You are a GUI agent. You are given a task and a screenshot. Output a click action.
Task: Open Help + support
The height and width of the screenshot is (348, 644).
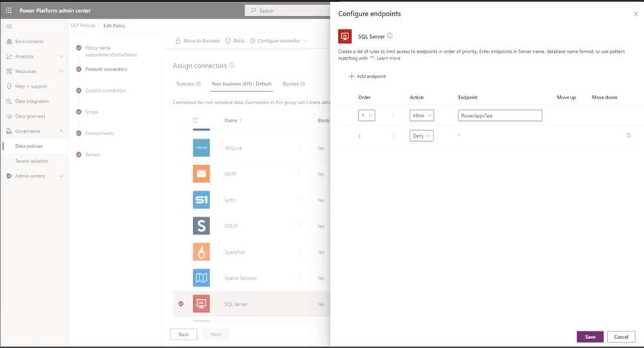tap(31, 86)
